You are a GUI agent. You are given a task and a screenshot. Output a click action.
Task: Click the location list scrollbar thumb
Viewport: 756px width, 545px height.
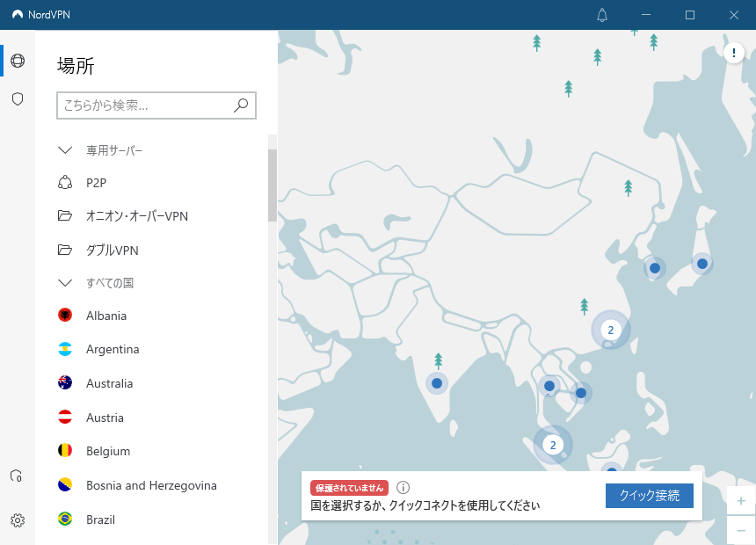tap(273, 185)
